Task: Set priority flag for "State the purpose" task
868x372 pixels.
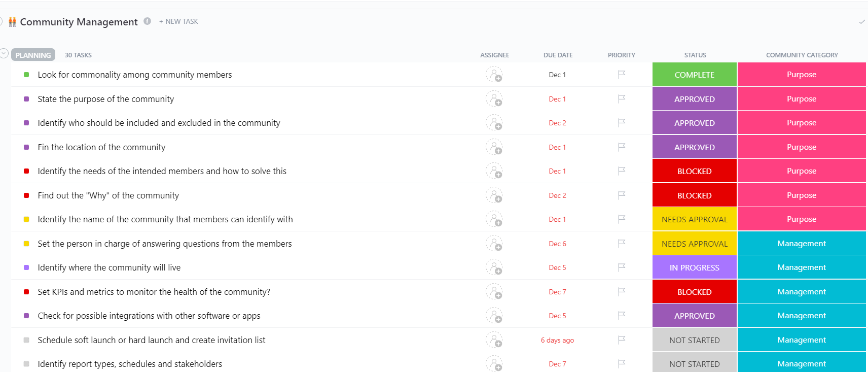Action: point(622,99)
